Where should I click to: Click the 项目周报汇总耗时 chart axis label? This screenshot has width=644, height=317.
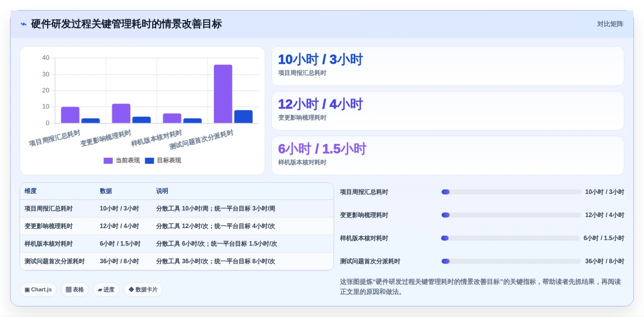(54, 138)
